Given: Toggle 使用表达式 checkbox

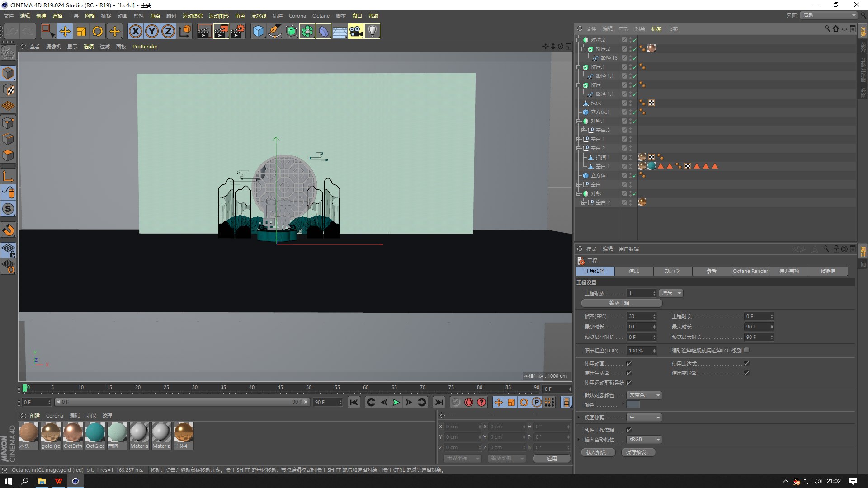Looking at the screenshot, I should 746,363.
